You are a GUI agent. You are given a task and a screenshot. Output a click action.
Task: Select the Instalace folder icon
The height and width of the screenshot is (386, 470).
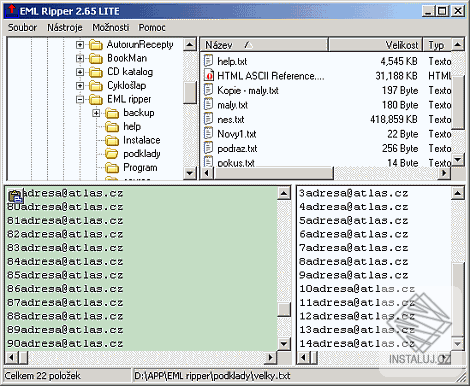pos(112,141)
